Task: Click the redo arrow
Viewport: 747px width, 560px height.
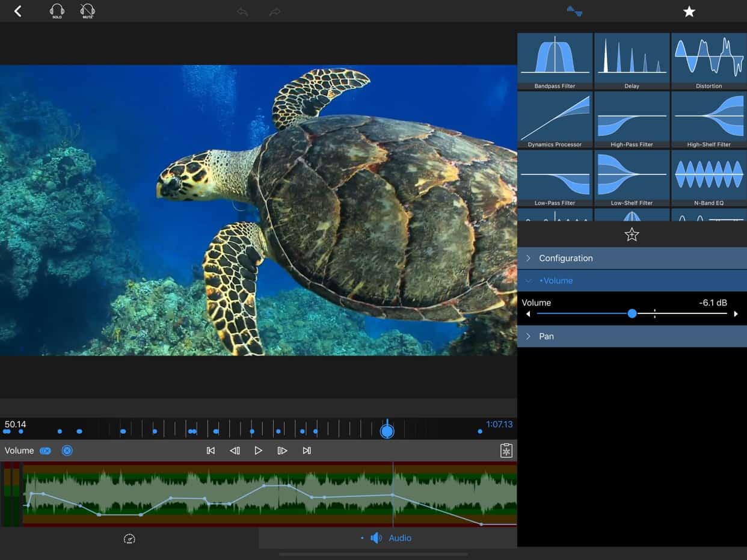Action: coord(275,11)
